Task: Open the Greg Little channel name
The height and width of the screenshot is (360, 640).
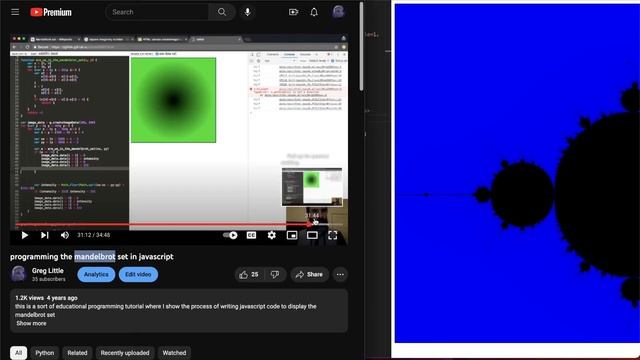Action: pyautogui.click(x=48, y=271)
